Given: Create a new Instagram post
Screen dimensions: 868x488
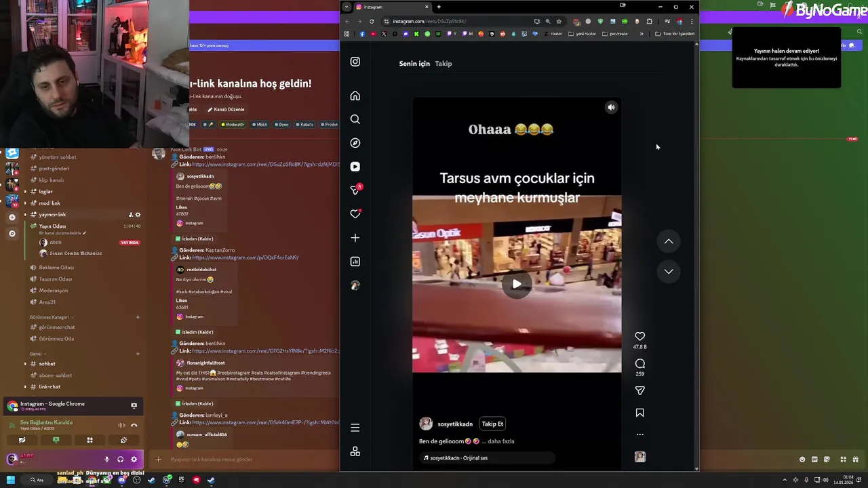Looking at the screenshot, I should click(355, 238).
